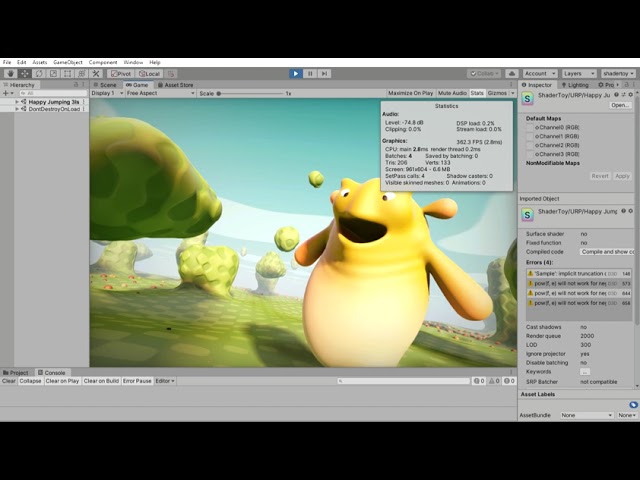Select the Scale tool

point(53,73)
